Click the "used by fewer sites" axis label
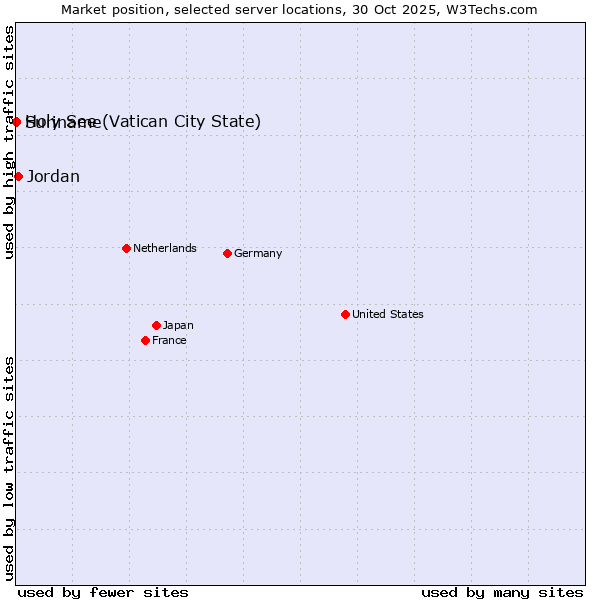This screenshot has width=600, height=600. point(103,592)
